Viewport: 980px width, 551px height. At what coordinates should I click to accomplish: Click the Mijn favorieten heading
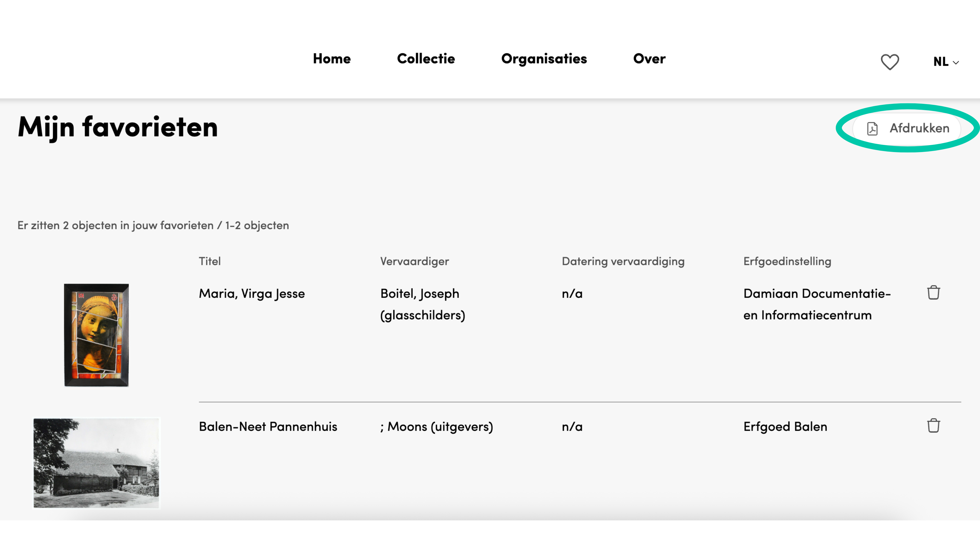click(x=118, y=127)
